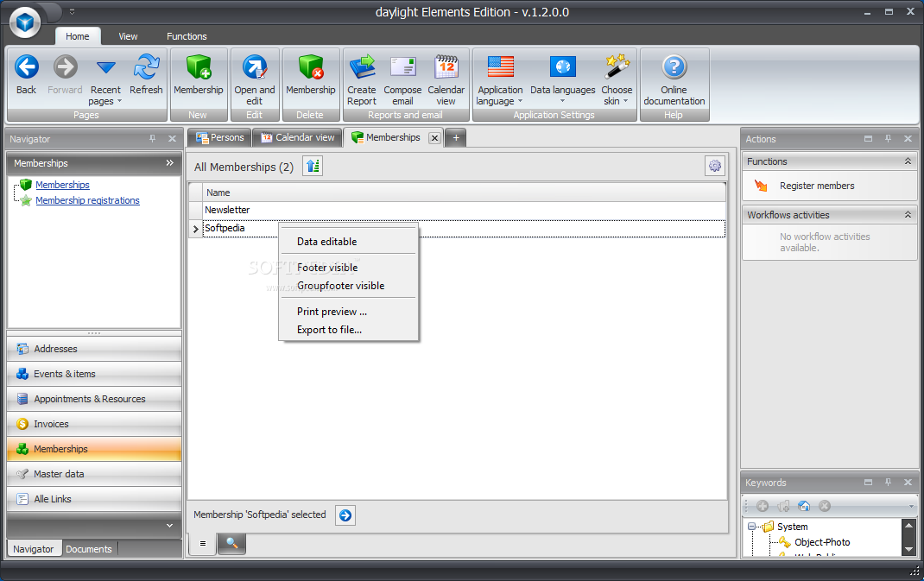Click the search magnifier button
The width and height of the screenshot is (924, 581).
[231, 544]
